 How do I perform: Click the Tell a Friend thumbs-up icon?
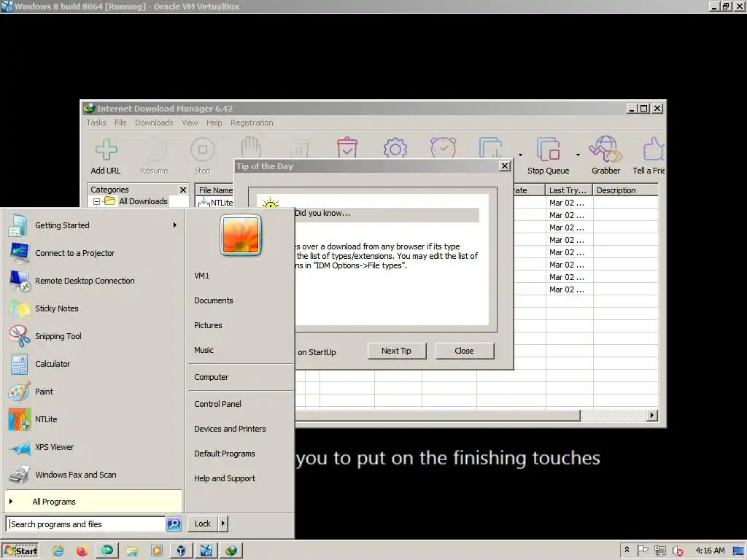(654, 149)
